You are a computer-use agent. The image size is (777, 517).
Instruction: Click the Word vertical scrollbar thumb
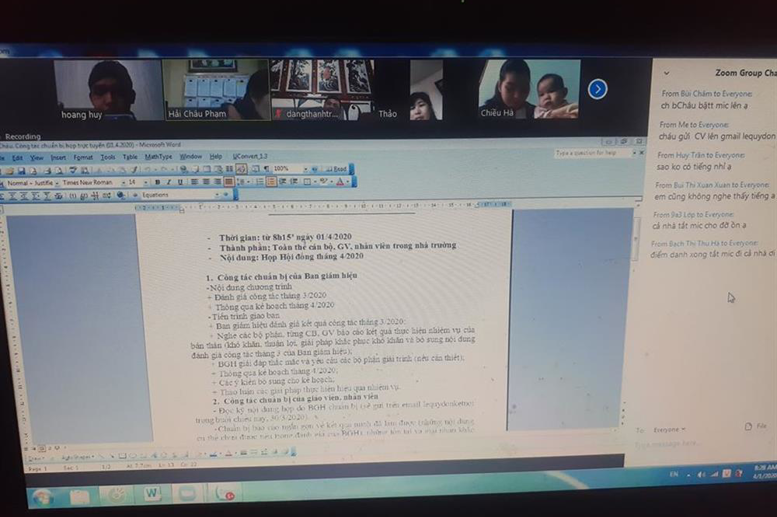click(636, 239)
